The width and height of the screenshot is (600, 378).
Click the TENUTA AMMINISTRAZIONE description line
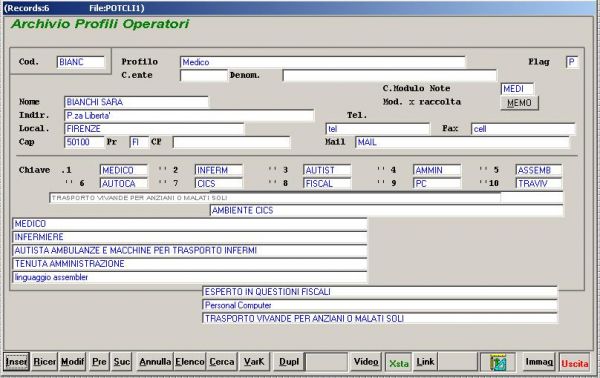189,264
